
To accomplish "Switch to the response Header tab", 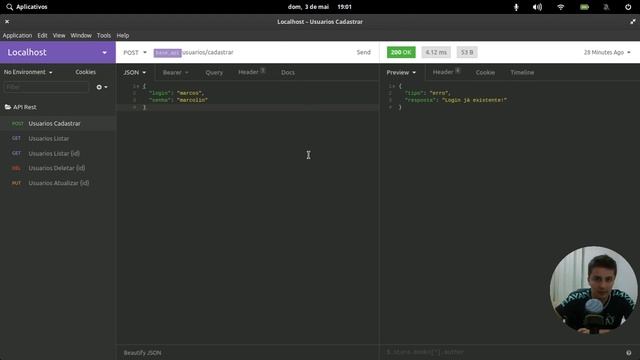I will (x=446, y=72).
